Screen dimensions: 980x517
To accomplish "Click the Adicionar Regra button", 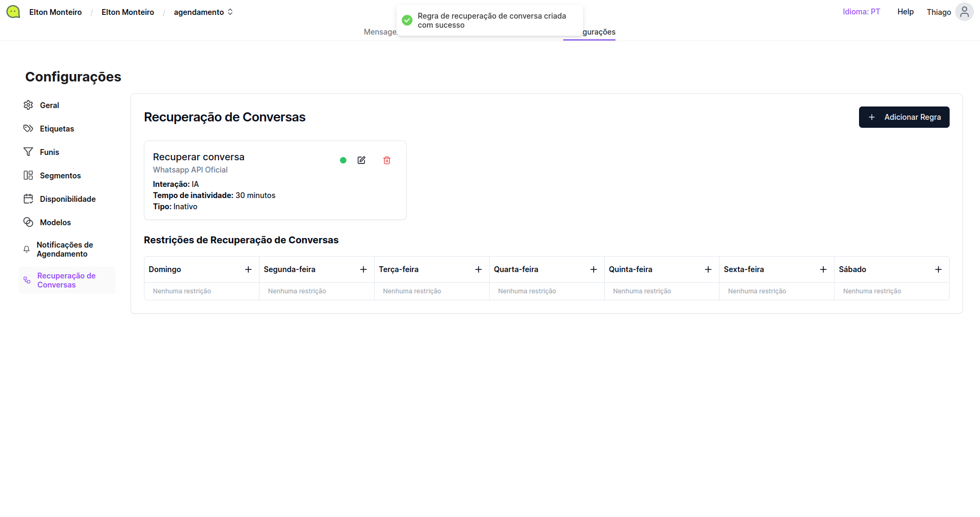I will point(904,117).
